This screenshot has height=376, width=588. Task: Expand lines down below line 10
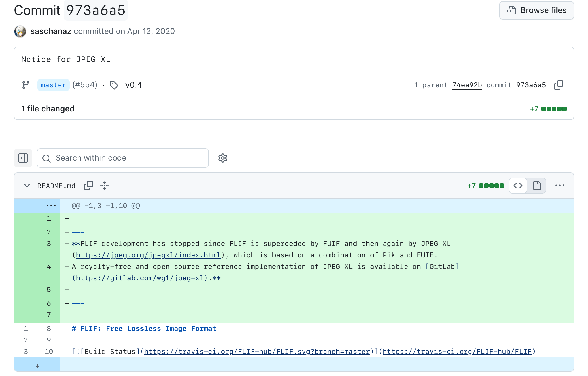click(x=37, y=364)
